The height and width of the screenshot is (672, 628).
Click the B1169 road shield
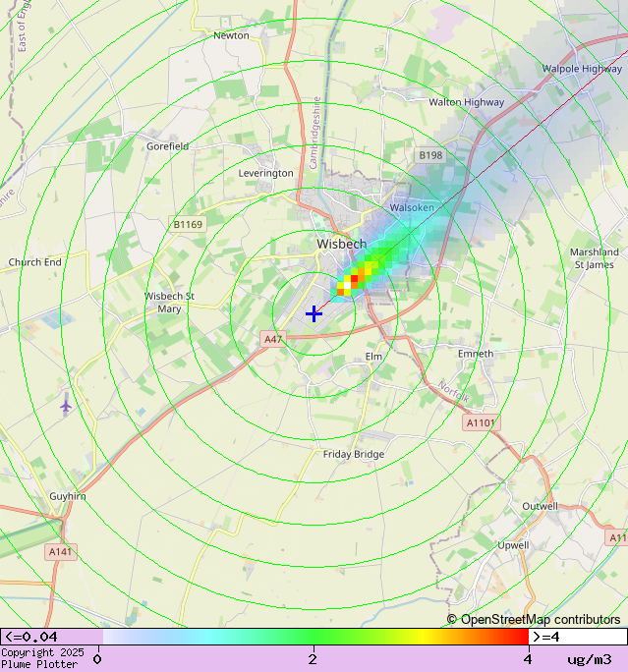coord(188,224)
